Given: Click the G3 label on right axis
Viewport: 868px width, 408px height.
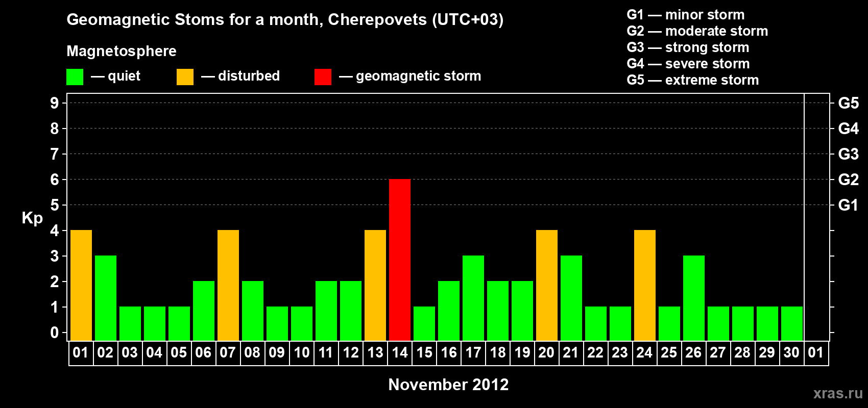Looking at the screenshot, I should pyautogui.click(x=849, y=154).
